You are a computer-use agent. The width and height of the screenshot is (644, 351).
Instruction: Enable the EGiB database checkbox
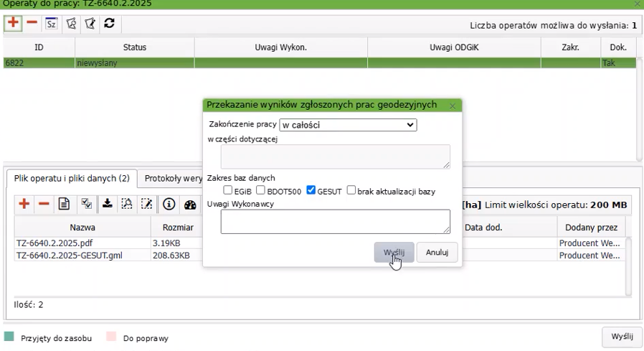point(227,191)
